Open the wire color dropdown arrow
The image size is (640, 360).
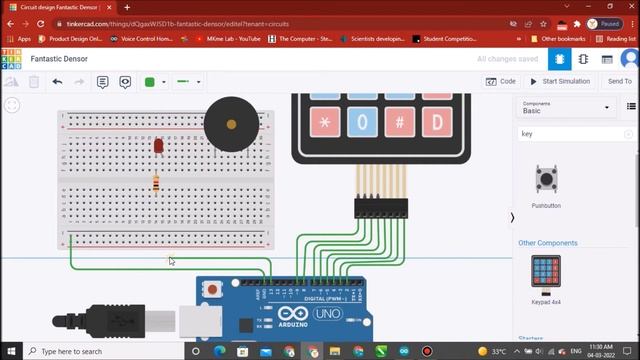point(164,82)
